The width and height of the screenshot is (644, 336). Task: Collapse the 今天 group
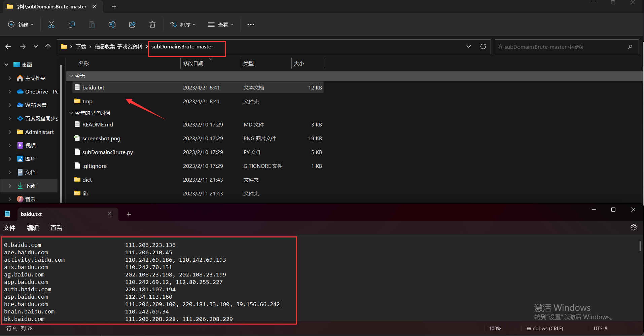(71, 76)
